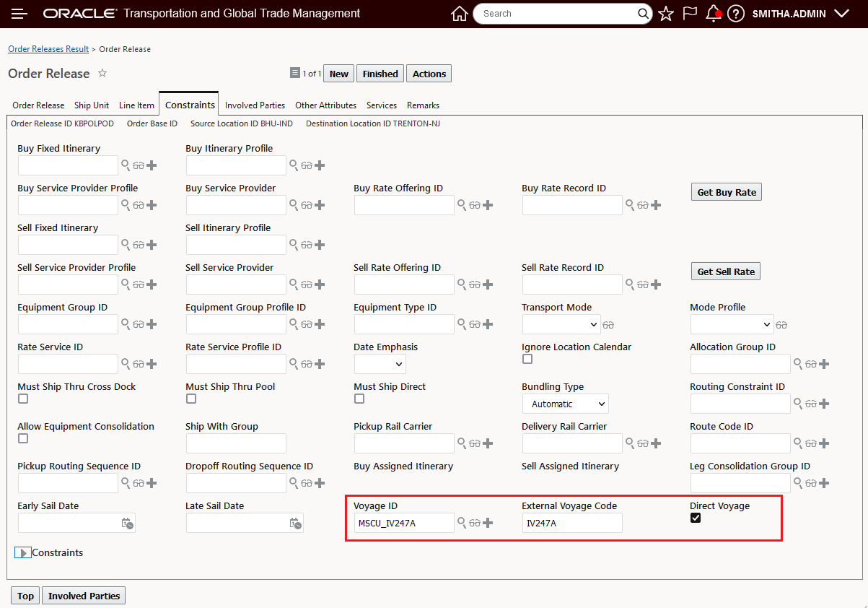Enable Must Ship Thru Cross Dock
The image size is (868, 608).
point(23,399)
